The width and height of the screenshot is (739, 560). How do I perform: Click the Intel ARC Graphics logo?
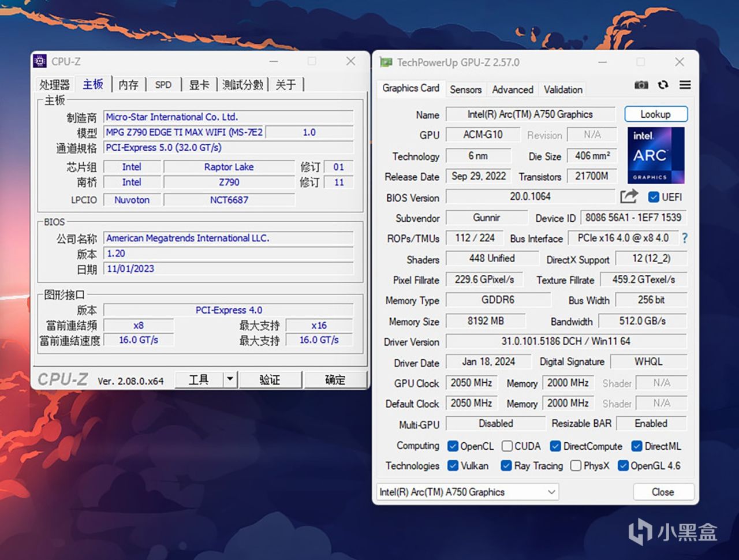click(x=655, y=154)
